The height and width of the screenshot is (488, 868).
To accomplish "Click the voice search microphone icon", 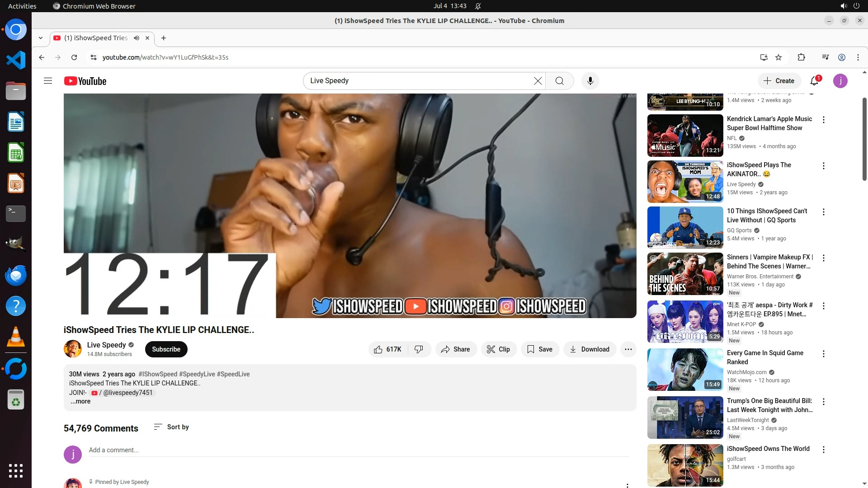I will 590,81.
